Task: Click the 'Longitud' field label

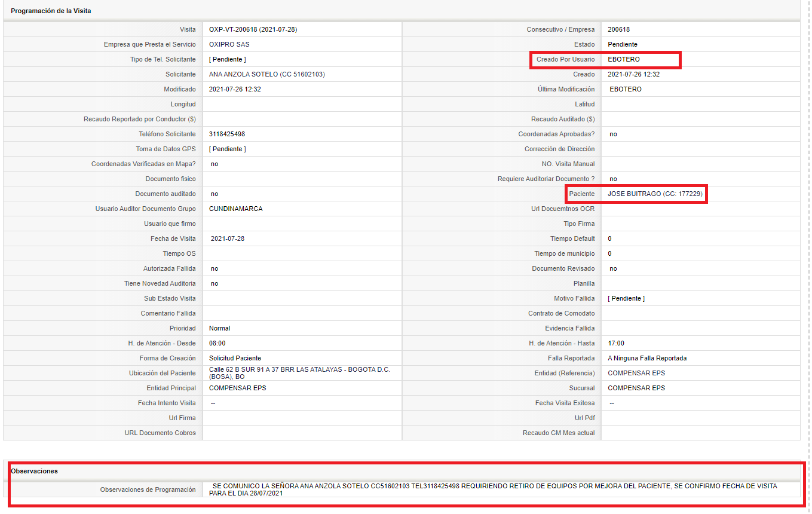Action: click(183, 104)
